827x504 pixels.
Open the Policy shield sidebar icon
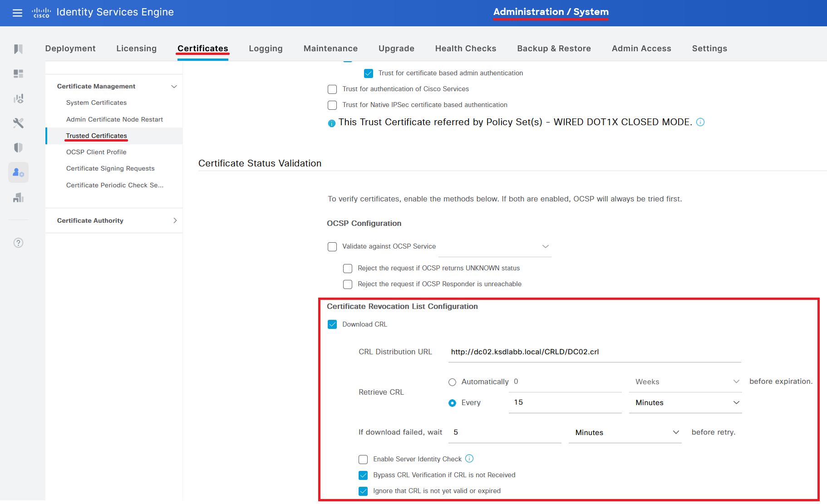point(18,147)
